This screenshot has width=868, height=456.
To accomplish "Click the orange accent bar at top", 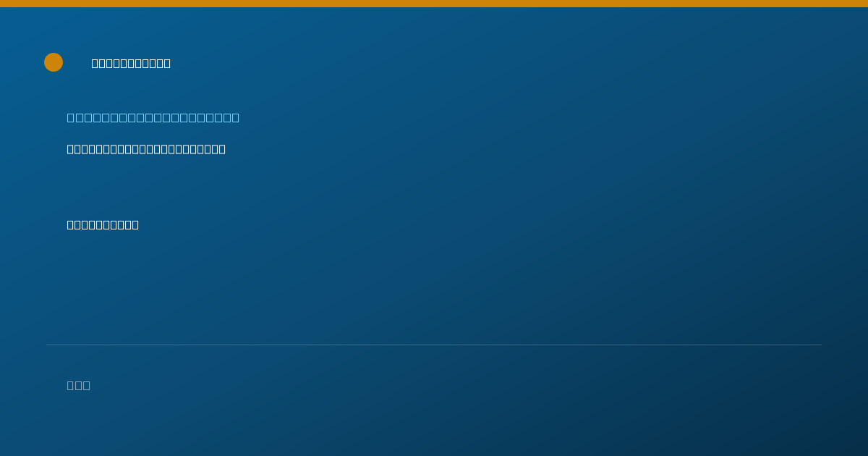I will click(x=434, y=4).
